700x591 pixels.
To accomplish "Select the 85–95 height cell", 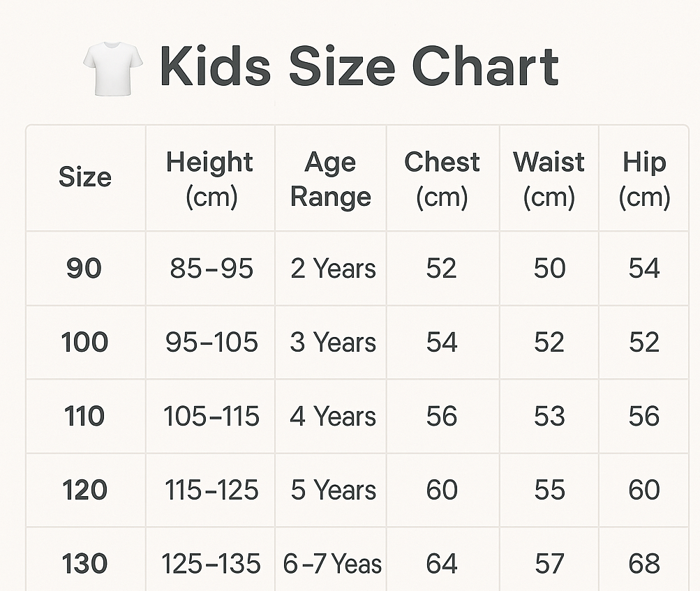I will click(x=211, y=269).
